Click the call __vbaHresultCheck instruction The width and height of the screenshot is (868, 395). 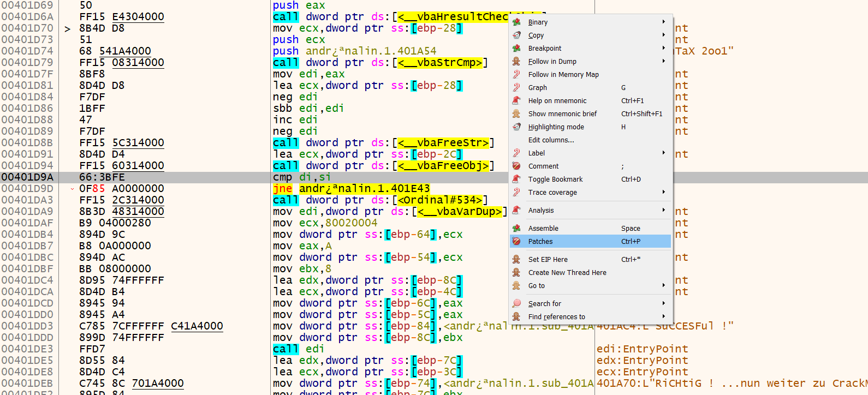pyautogui.click(x=390, y=17)
